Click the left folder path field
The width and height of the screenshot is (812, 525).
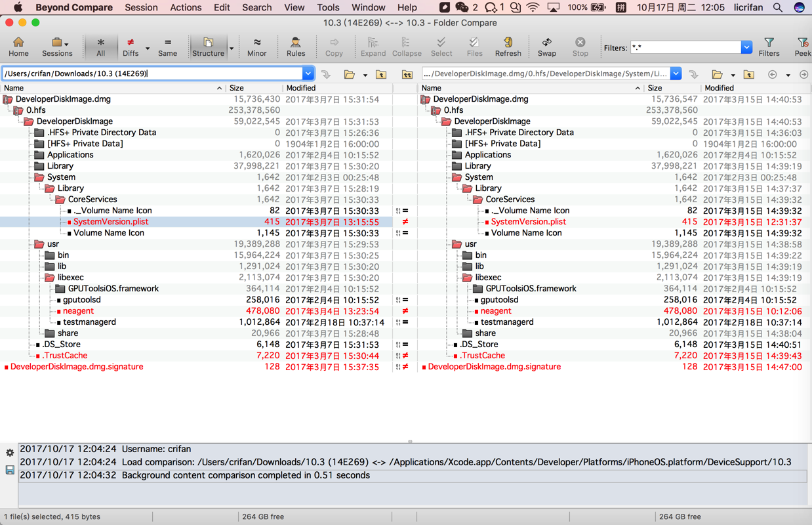coord(152,73)
